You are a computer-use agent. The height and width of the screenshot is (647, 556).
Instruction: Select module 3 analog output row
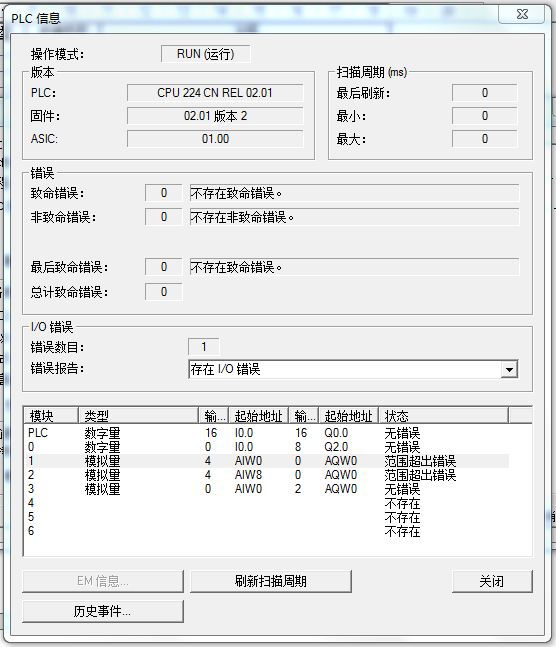(266, 489)
